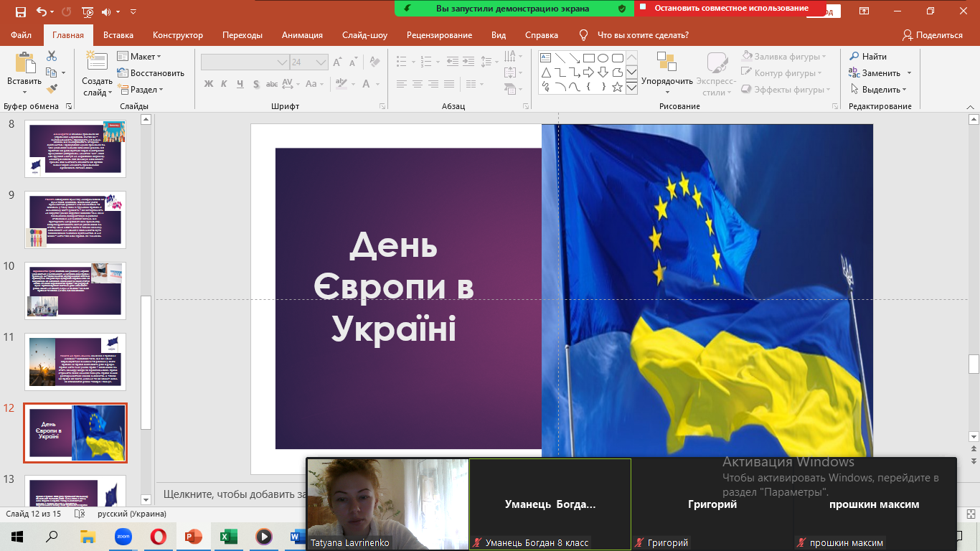Click the Создать слайд new slide icon
Viewport: 980px width, 551px height.
tap(97, 62)
